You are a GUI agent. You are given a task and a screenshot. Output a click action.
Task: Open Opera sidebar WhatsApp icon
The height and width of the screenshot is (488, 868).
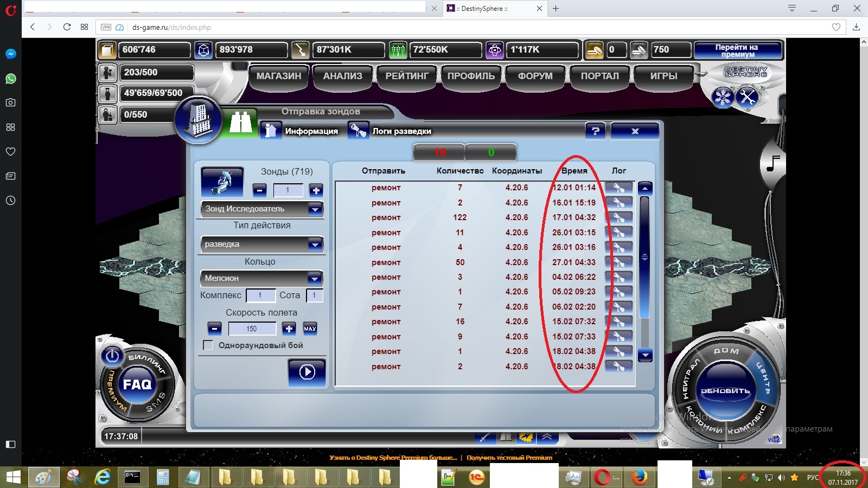pyautogui.click(x=10, y=79)
